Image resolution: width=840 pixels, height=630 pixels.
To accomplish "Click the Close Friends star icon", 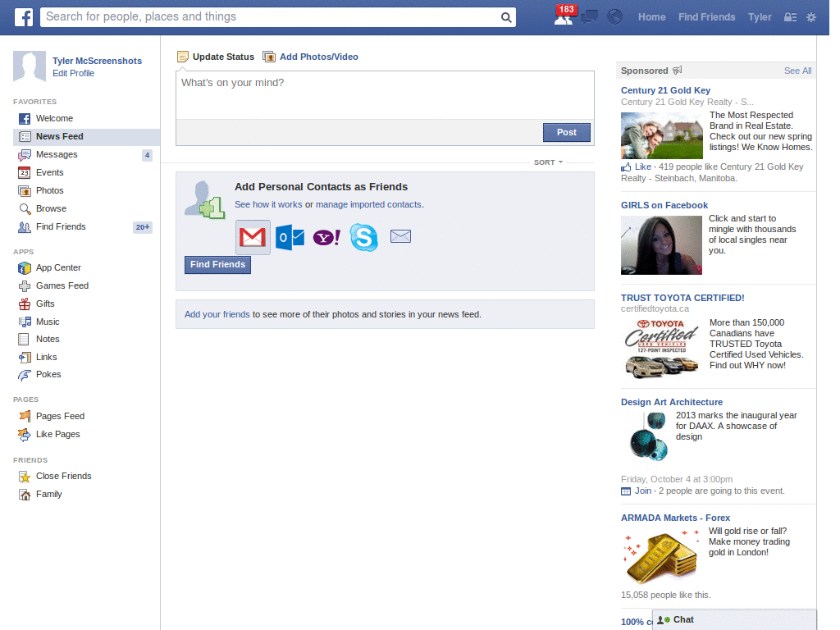I will tap(25, 477).
